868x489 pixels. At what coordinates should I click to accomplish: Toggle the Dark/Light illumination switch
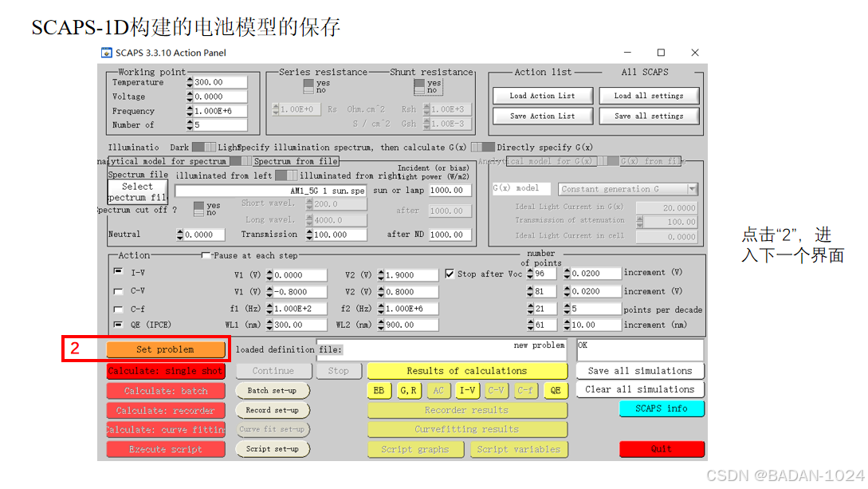204,148
